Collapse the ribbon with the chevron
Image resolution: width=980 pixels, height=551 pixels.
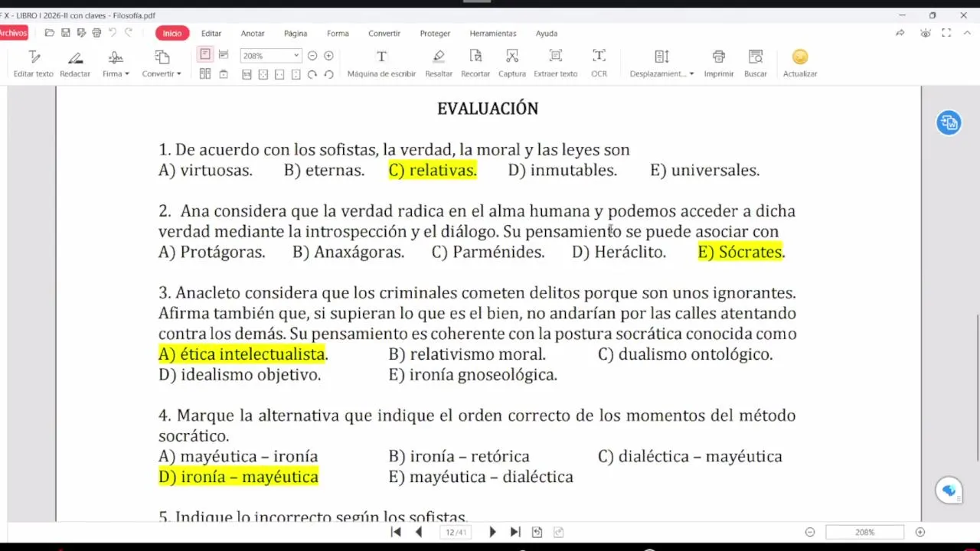pos(968,33)
